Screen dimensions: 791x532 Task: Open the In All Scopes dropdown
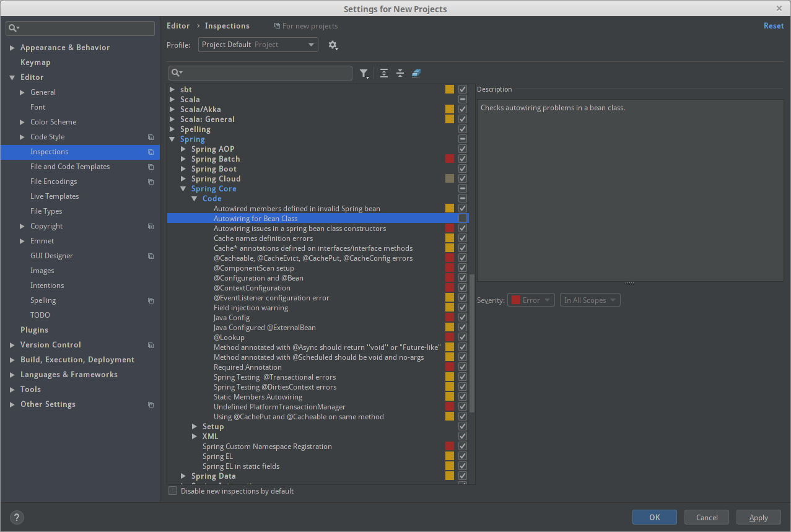point(590,300)
